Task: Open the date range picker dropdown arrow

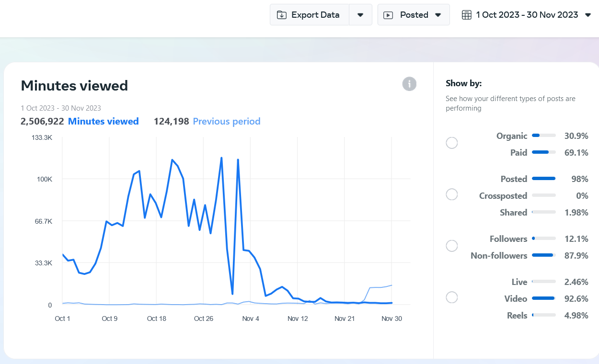Action: coord(588,15)
